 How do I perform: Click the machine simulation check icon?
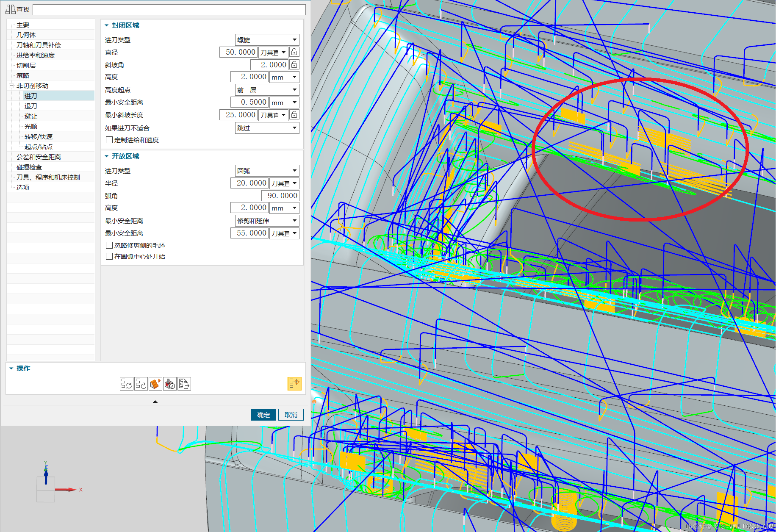click(170, 384)
